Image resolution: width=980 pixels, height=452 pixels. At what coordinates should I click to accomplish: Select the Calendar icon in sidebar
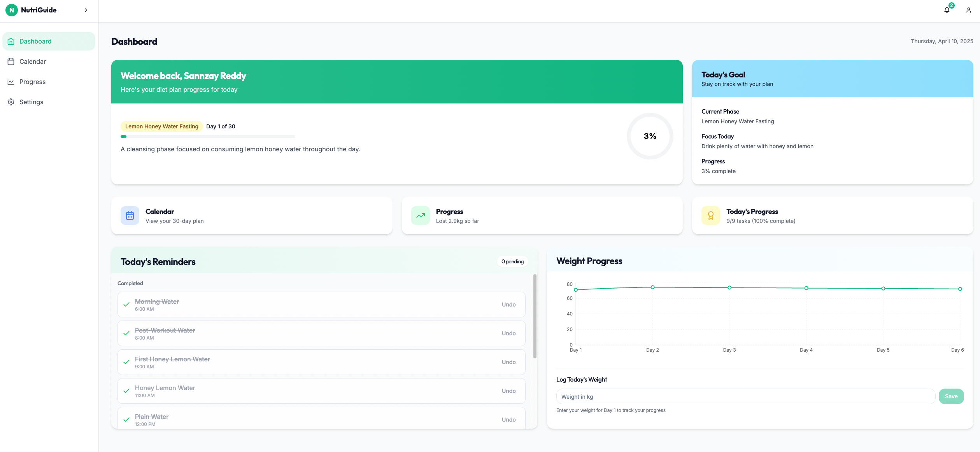point(11,61)
